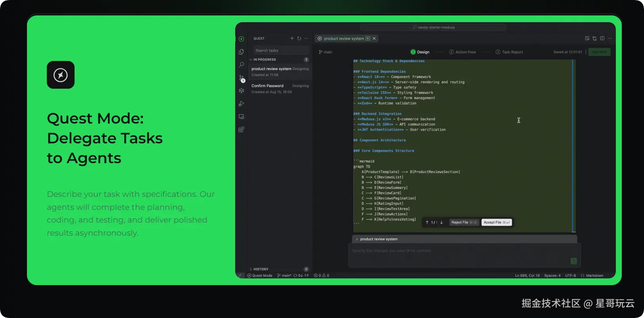644x318 pixels.
Task: Open Source Control with badge 1
Action: click(x=241, y=78)
